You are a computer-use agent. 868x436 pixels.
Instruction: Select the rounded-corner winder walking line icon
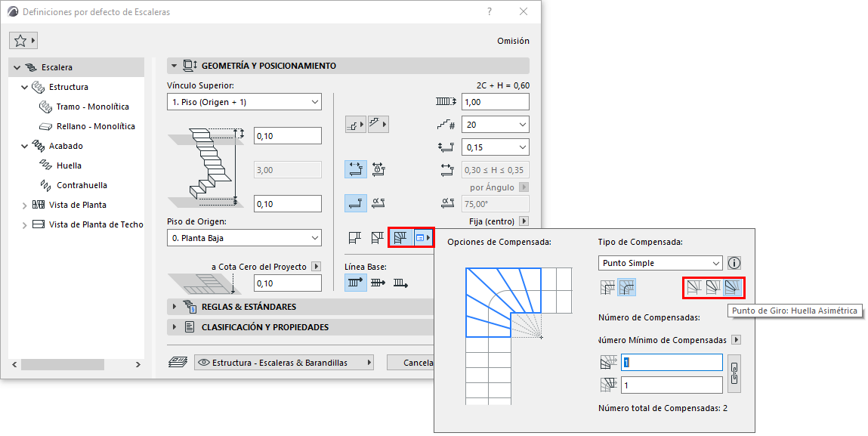click(627, 288)
